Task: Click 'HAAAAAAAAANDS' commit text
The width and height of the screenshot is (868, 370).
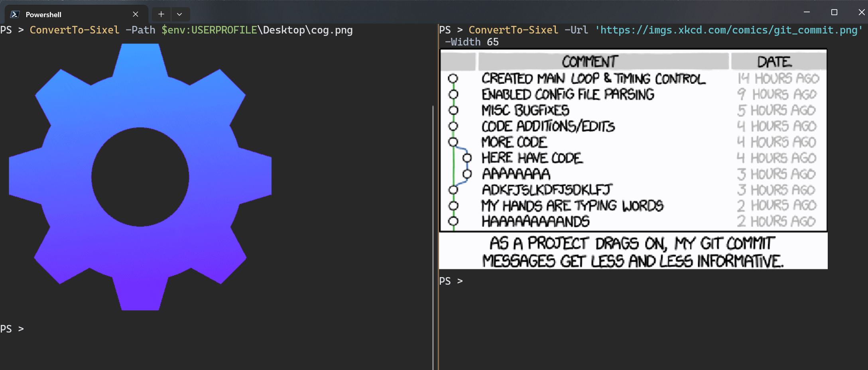Action: [x=535, y=222]
